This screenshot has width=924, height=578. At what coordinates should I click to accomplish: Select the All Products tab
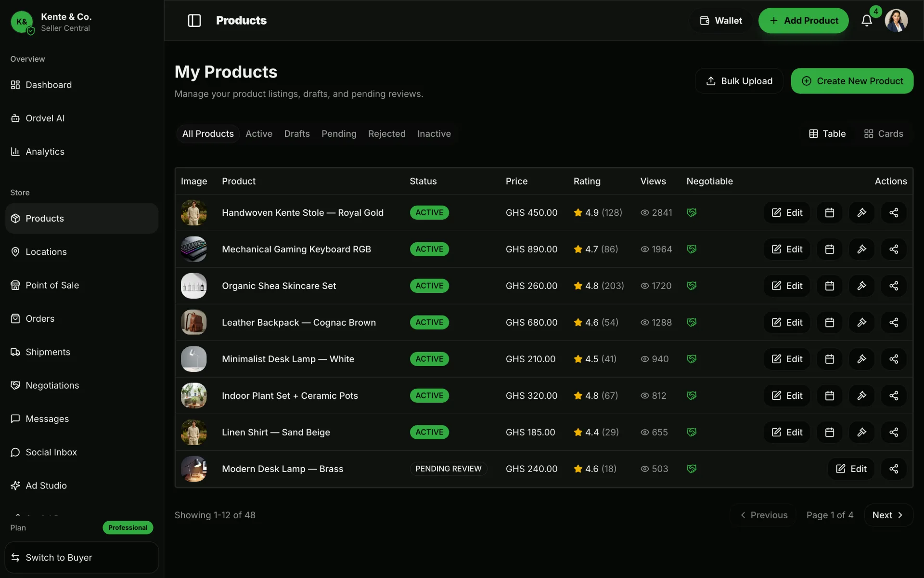[208, 133]
